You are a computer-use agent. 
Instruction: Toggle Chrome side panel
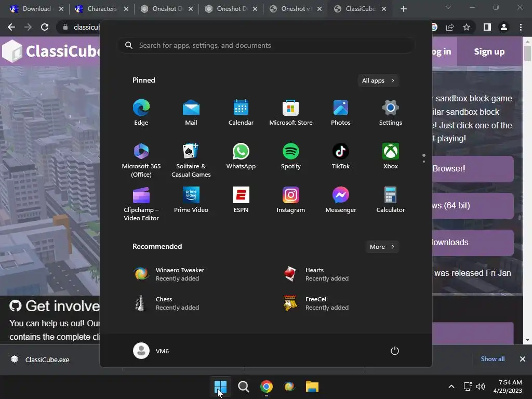pos(487,27)
